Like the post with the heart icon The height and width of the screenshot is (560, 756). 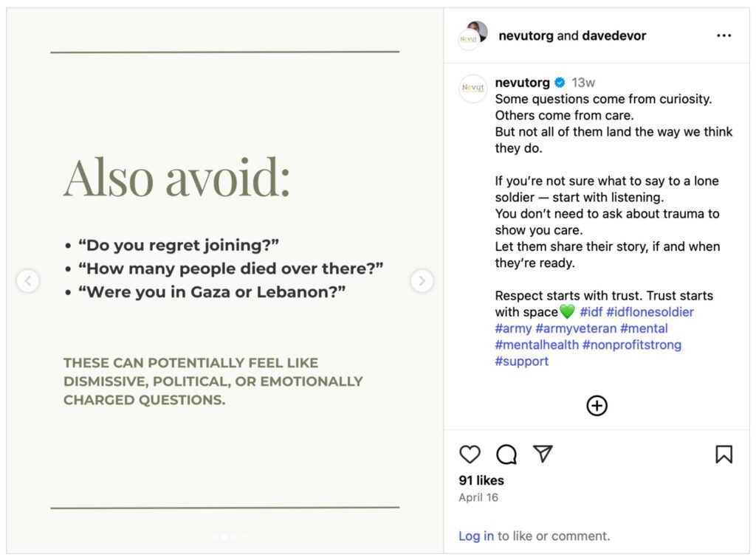click(x=470, y=454)
